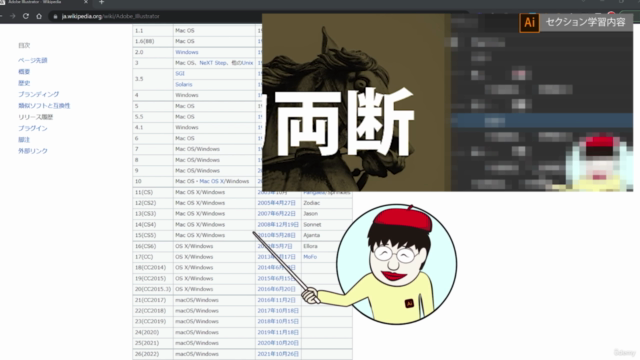Jump to ページ先頭 in contents
This screenshot has width=640, height=360.
coord(33,60)
